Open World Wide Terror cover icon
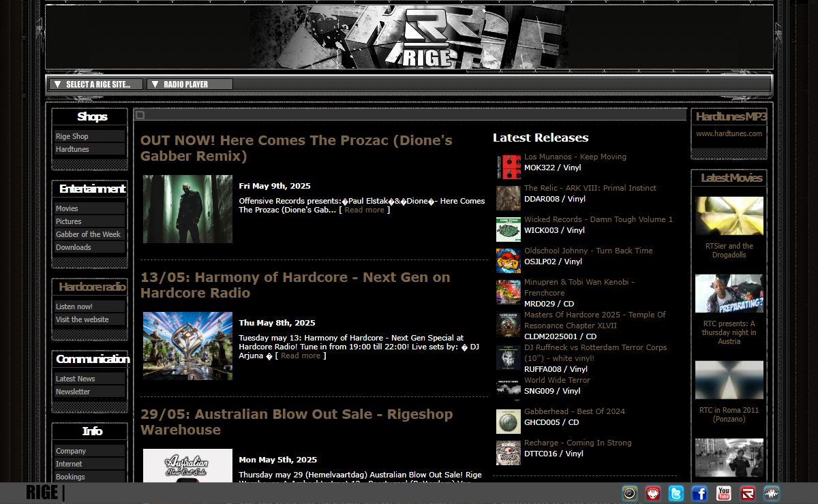This screenshot has height=504, width=818. (509, 390)
